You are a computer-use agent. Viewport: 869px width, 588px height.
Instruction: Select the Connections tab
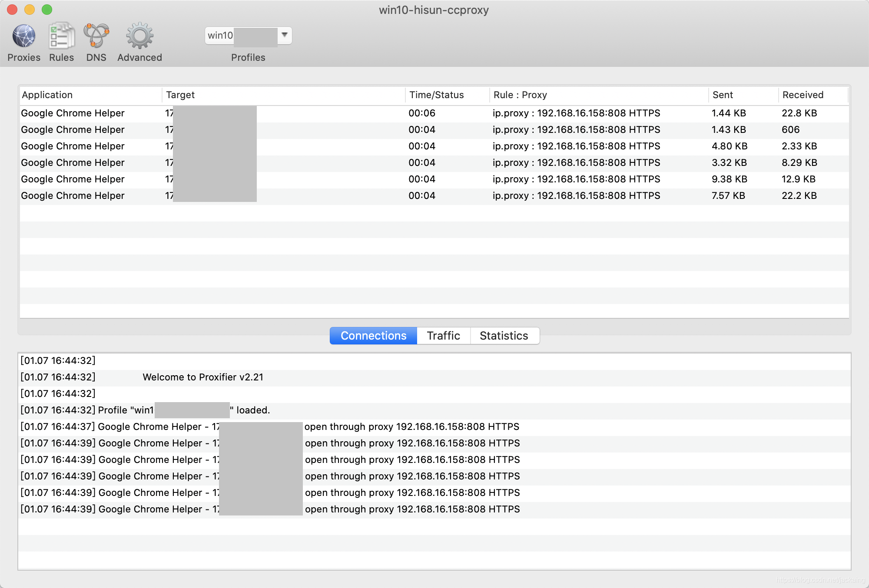coord(373,336)
